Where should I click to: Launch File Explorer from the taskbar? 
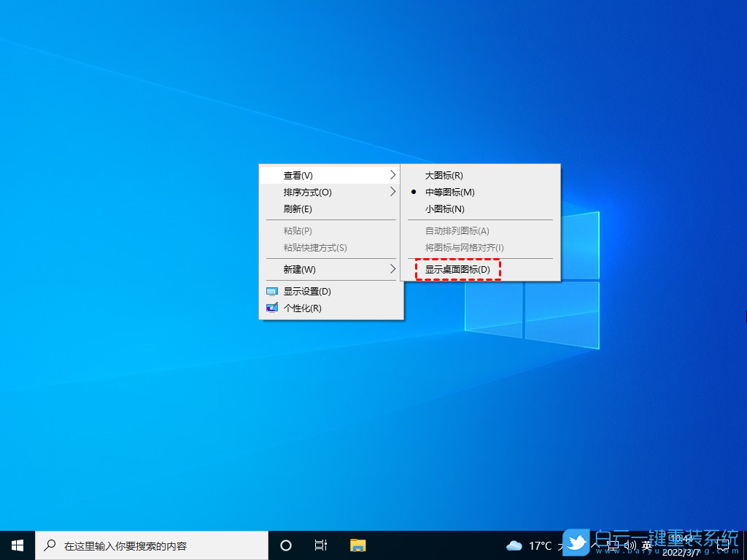point(357,545)
